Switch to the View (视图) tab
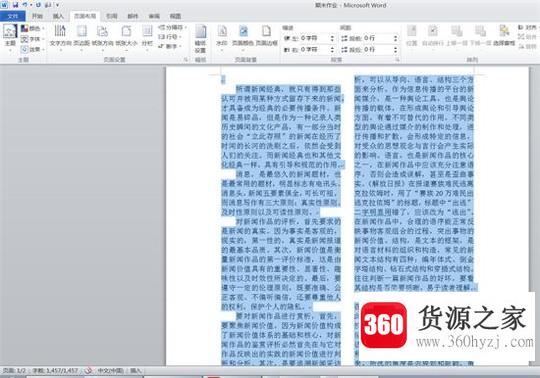This screenshot has height=378, width=540. [x=175, y=16]
